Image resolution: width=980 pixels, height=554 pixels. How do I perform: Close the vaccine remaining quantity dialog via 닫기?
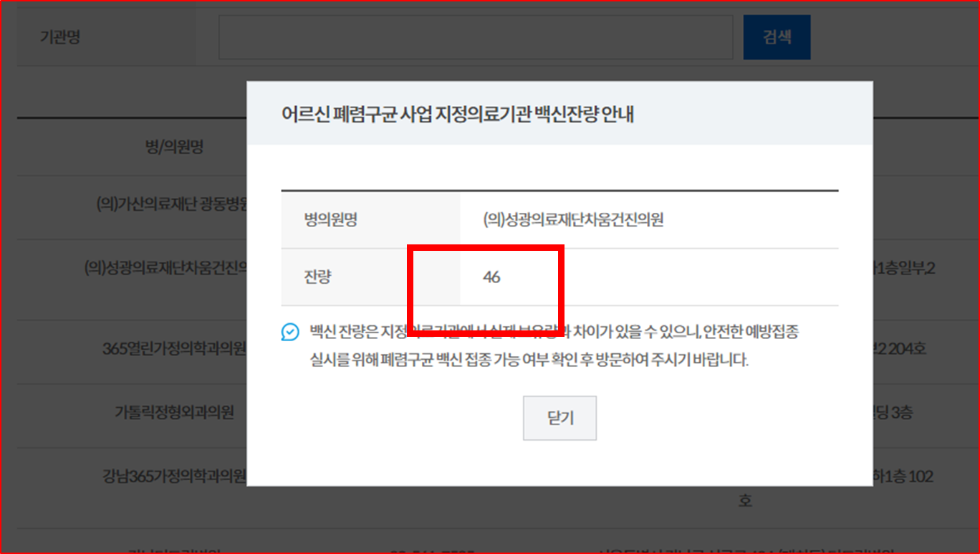pyautogui.click(x=559, y=418)
